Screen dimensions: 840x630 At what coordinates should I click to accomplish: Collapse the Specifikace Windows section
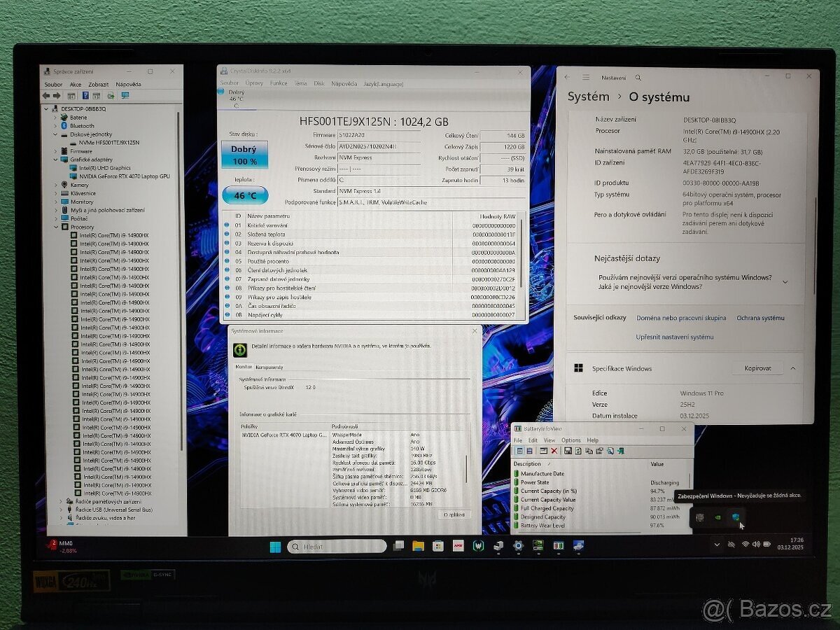[793, 368]
